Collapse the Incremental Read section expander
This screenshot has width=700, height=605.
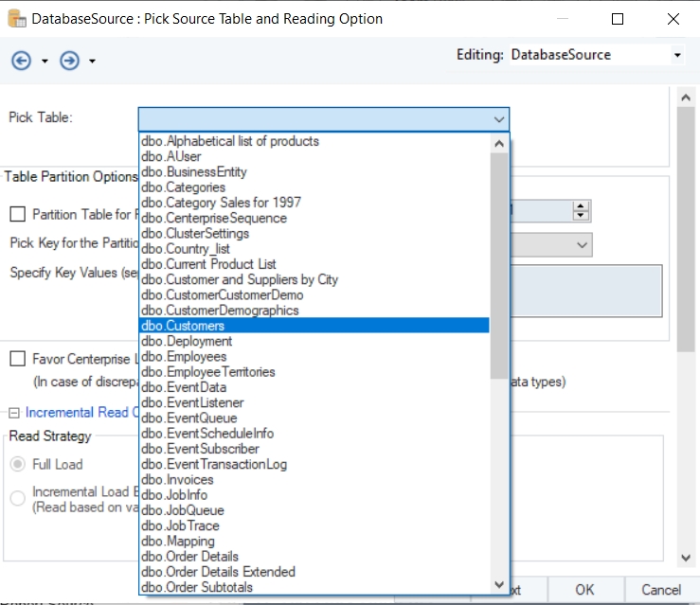[x=14, y=413]
